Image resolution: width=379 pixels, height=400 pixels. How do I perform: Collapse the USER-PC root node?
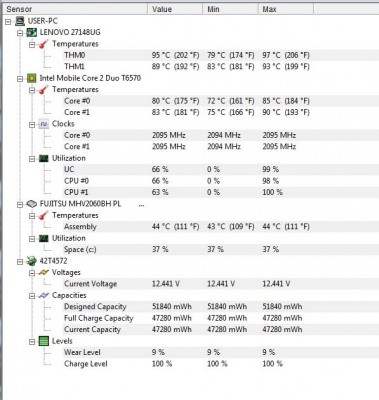pyautogui.click(x=8, y=22)
